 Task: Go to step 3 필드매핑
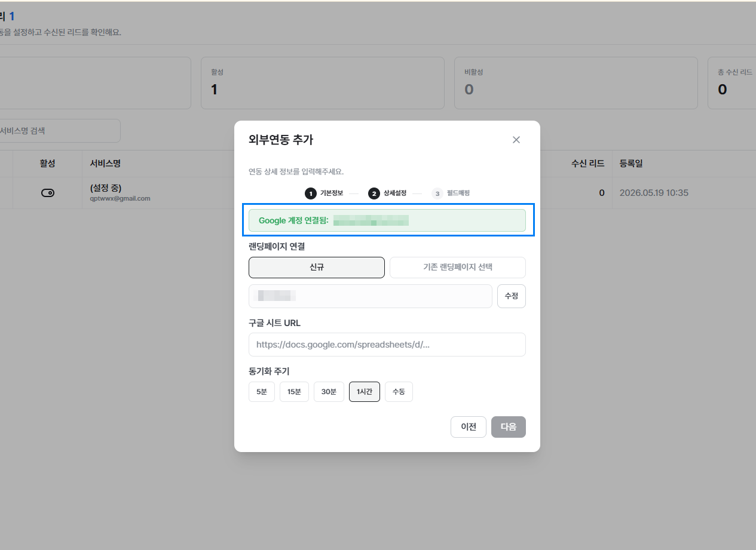(x=451, y=193)
